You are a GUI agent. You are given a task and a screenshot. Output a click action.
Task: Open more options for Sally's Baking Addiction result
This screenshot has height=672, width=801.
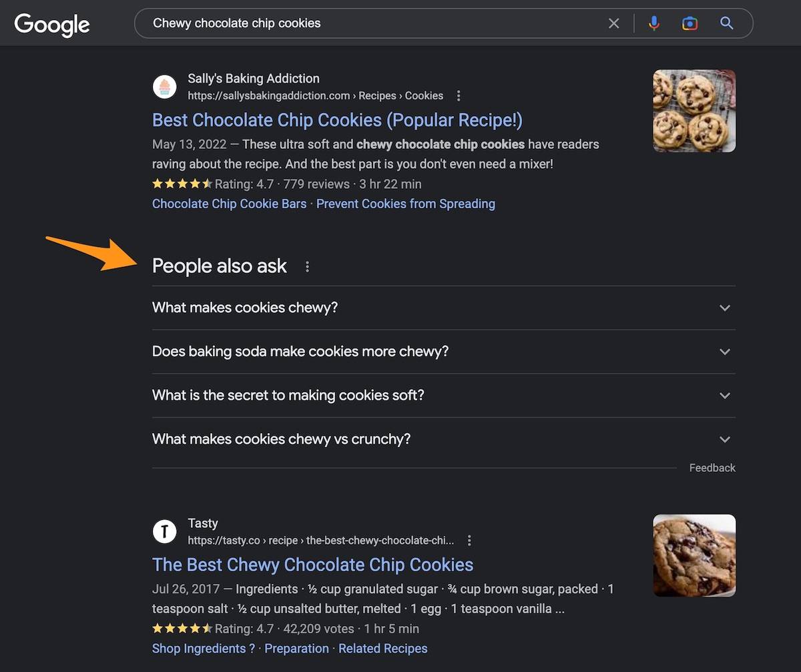(458, 96)
